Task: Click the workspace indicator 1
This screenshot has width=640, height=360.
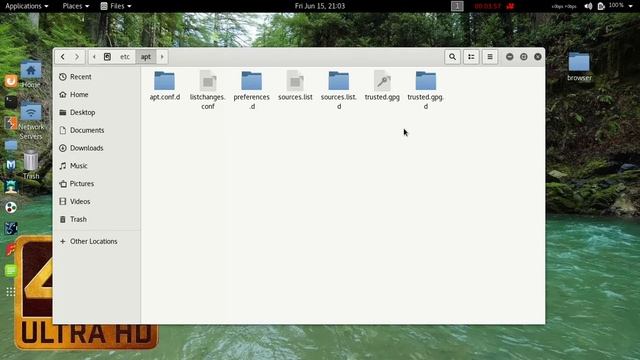Action: [457, 6]
